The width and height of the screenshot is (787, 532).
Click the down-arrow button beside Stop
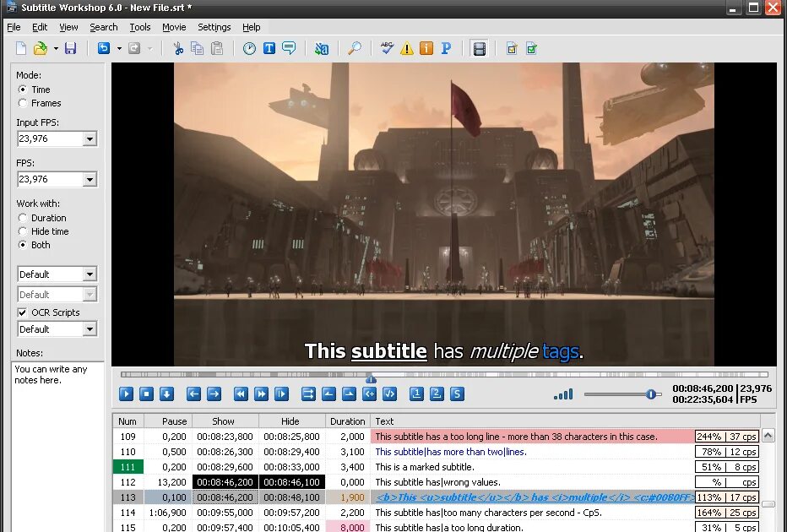pos(166,394)
